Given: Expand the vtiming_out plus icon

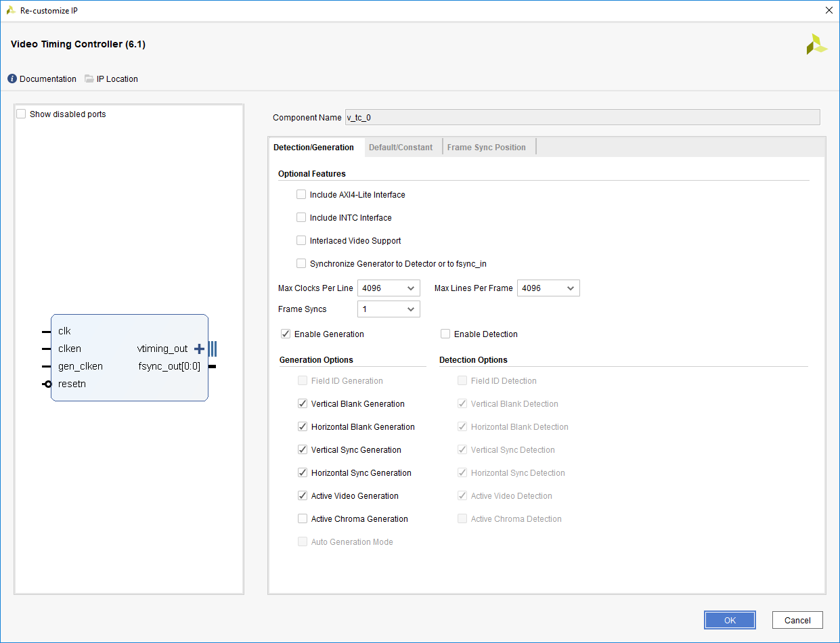Looking at the screenshot, I should point(199,349).
